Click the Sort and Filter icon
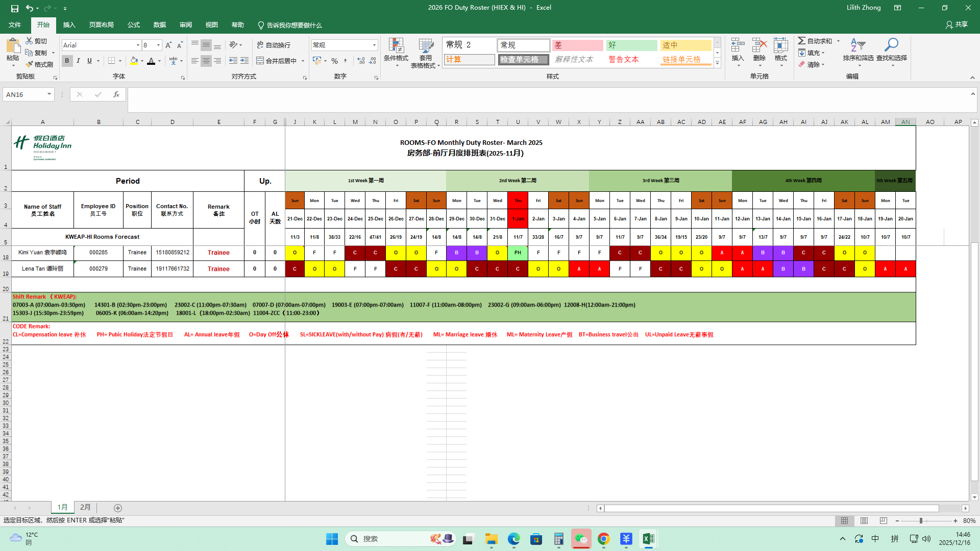The image size is (980, 551). click(857, 46)
